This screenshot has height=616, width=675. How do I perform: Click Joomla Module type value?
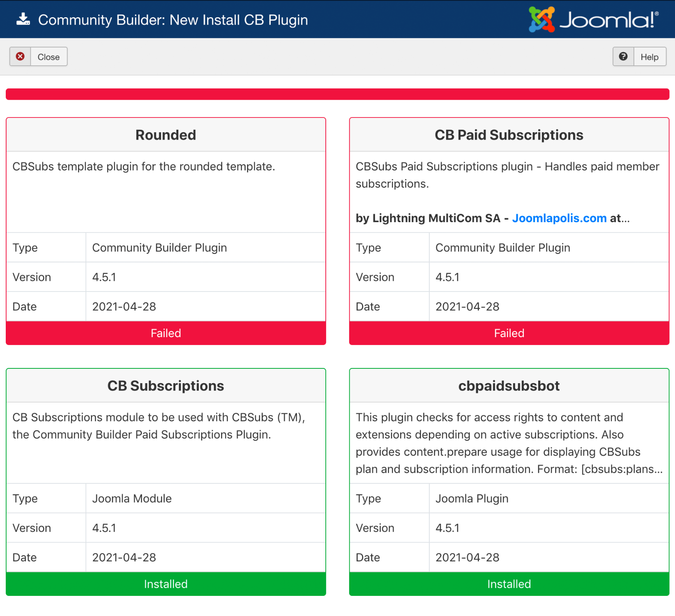pyautogui.click(x=132, y=499)
